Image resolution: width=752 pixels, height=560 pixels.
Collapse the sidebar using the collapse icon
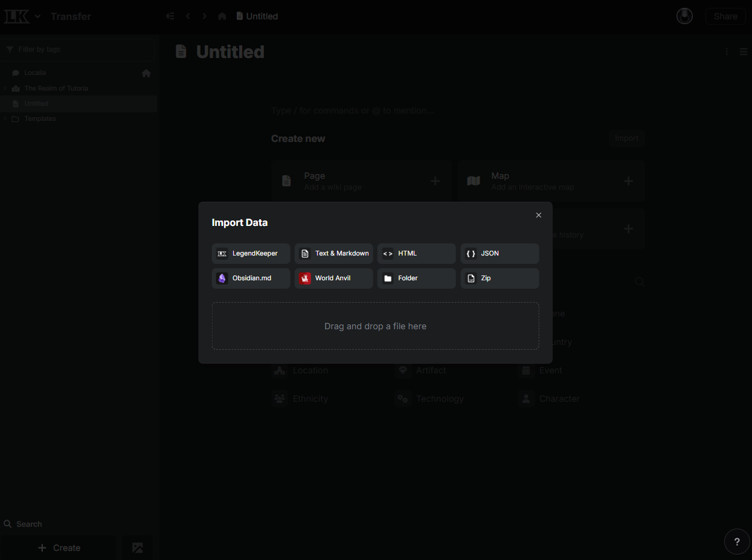tap(170, 16)
